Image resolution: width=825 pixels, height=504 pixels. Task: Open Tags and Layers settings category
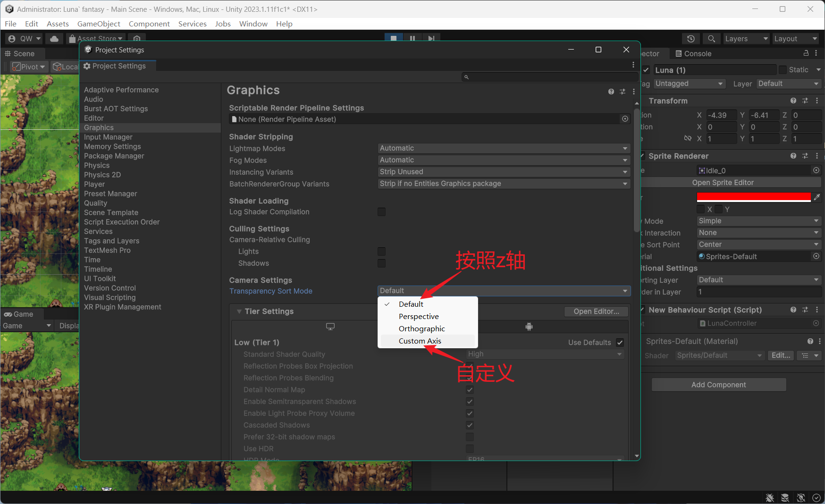coord(111,241)
